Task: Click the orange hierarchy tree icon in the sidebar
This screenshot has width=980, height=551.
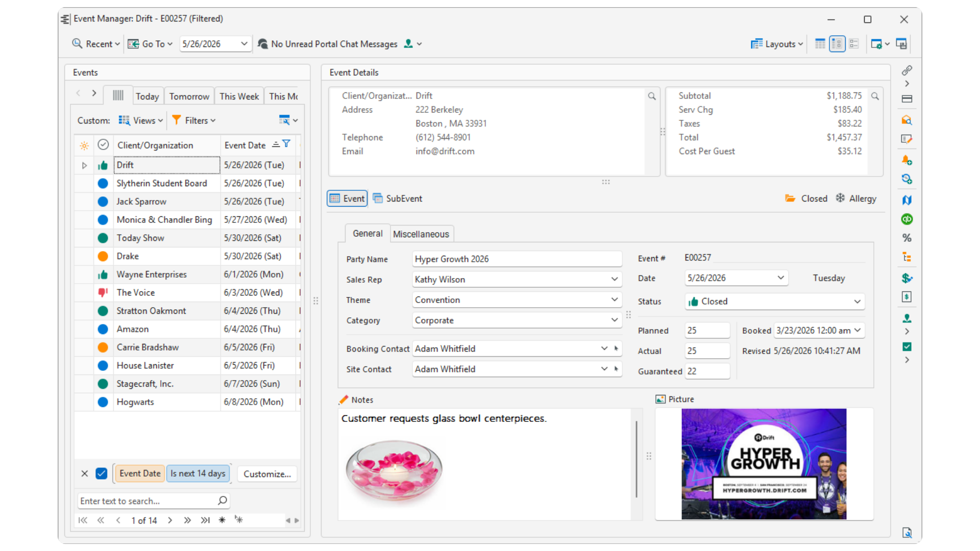Action: (907, 257)
